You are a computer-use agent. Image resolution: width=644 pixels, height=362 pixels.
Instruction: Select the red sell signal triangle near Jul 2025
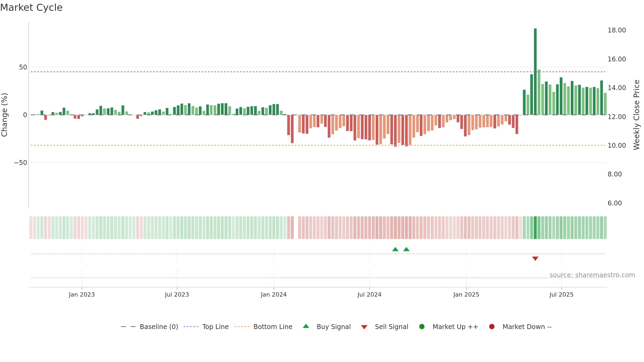click(x=535, y=258)
